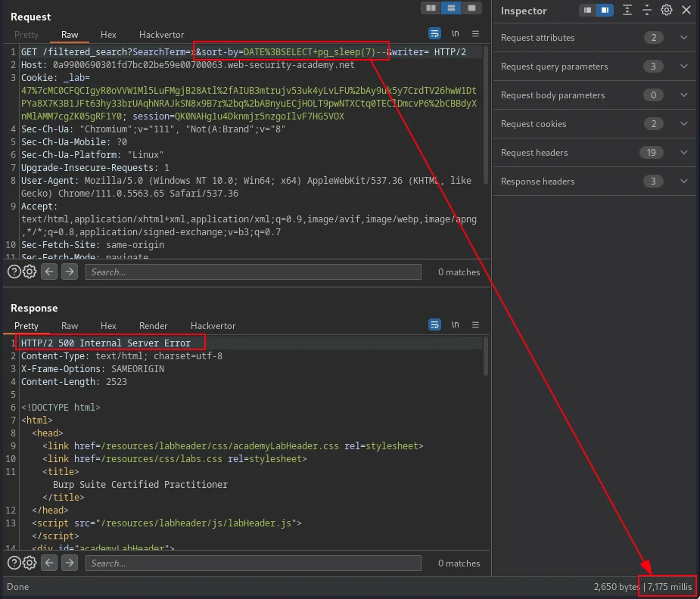Expand the Request query parameters section
The height and width of the screenshot is (599, 700).
point(684,66)
